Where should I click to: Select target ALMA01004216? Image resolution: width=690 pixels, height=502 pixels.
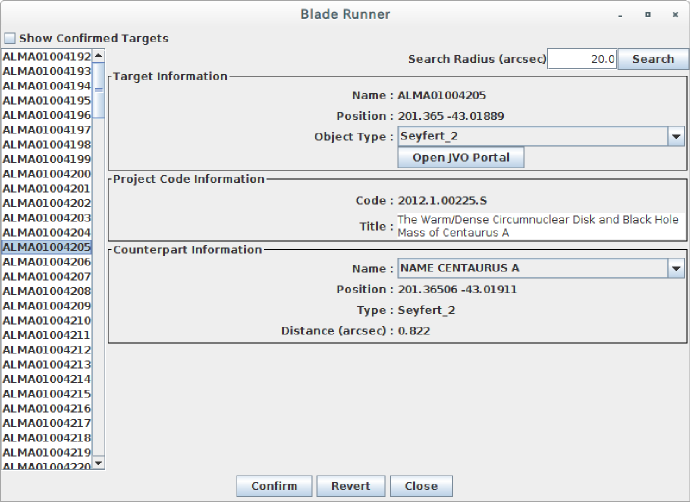coord(47,408)
